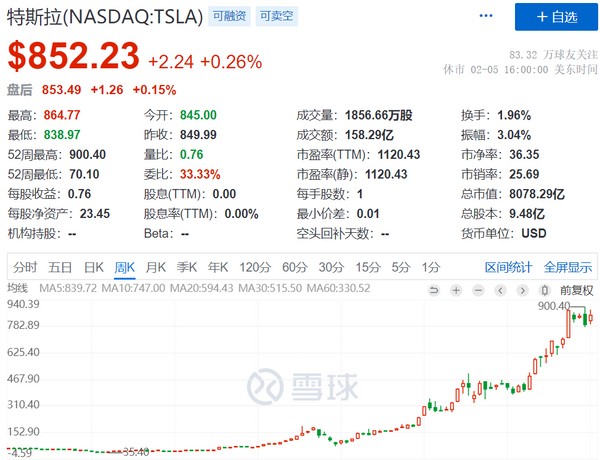Click the 可融资 tag
The height and width of the screenshot is (460, 600).
229,16
